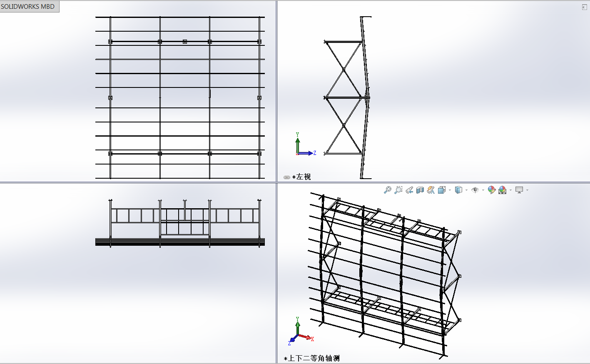Viewport: 590px width, 364px height.
Task: Click the Edit Appearance color ball icon
Action: (x=491, y=190)
